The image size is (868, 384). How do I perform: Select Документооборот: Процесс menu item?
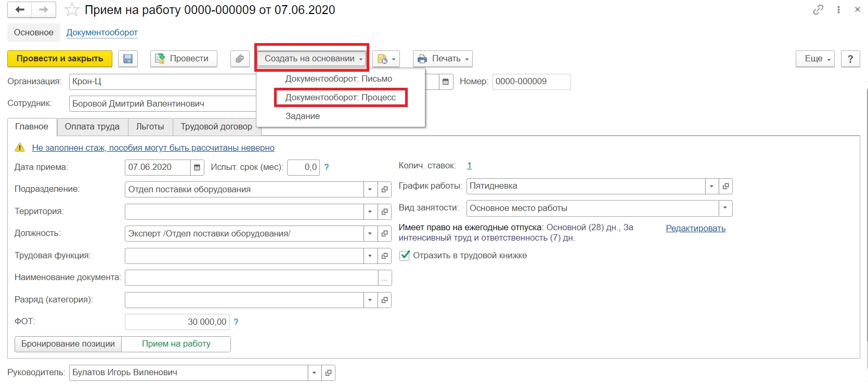(341, 98)
